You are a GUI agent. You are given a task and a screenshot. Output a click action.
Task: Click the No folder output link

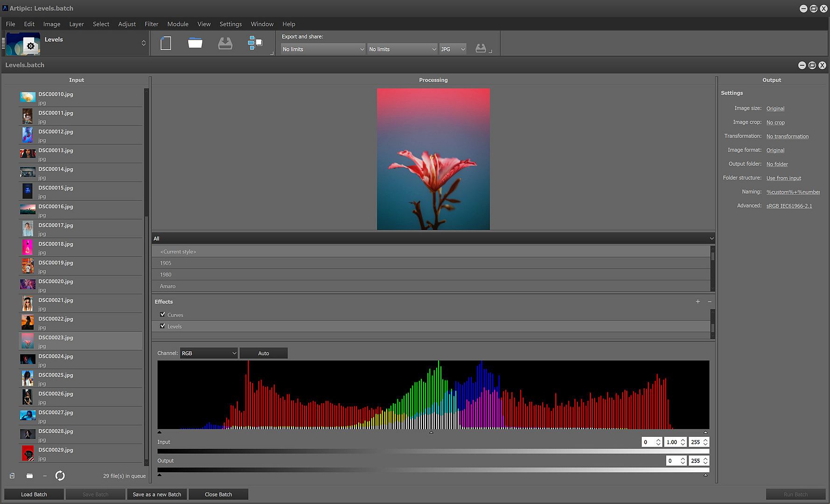[777, 164]
